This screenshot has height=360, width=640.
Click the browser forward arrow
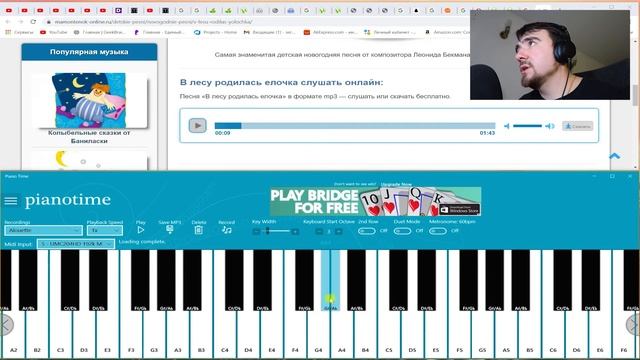coord(20,22)
